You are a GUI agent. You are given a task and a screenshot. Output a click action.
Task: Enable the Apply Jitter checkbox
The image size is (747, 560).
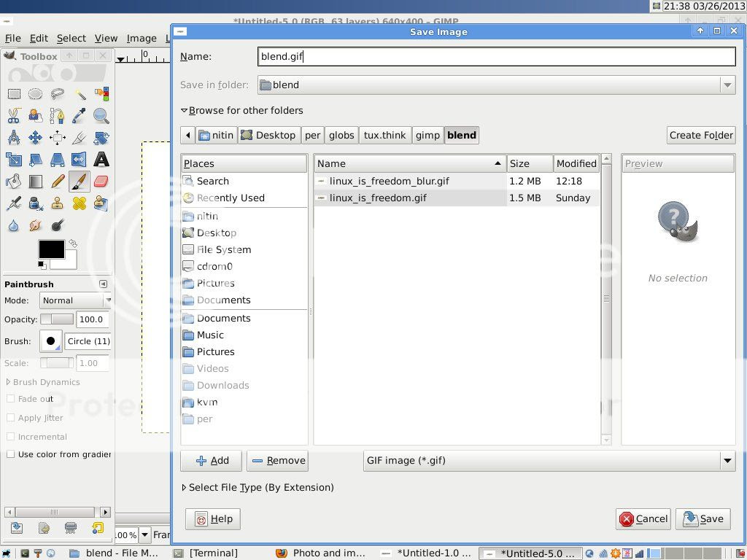[10, 418]
